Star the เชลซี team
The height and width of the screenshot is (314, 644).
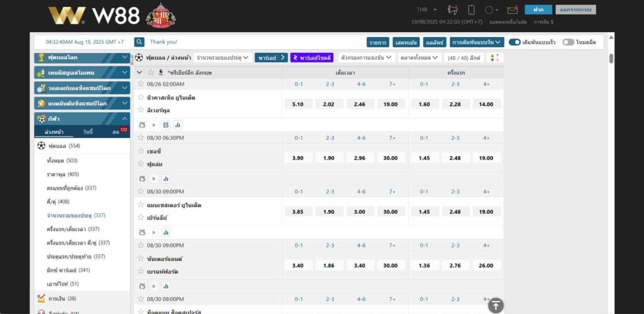pyautogui.click(x=140, y=151)
